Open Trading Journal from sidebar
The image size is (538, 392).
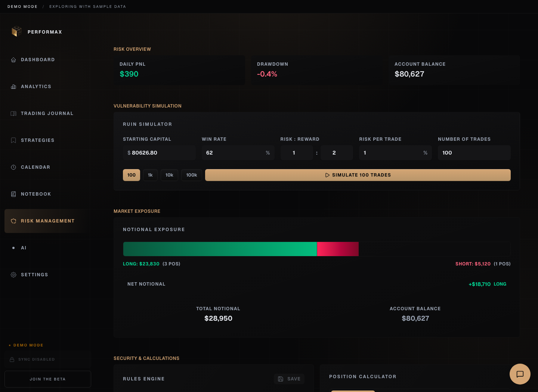[x=48, y=113]
